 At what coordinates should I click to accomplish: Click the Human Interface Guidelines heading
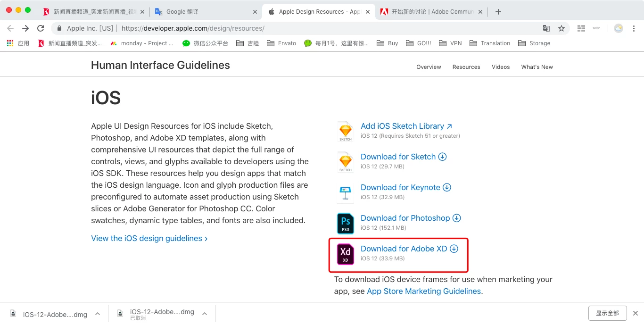click(x=160, y=65)
